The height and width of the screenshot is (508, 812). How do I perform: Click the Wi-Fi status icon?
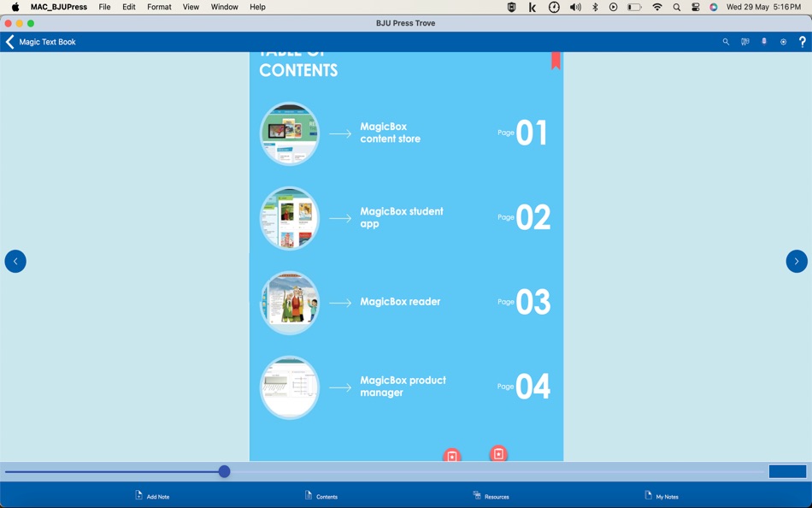pos(657,7)
